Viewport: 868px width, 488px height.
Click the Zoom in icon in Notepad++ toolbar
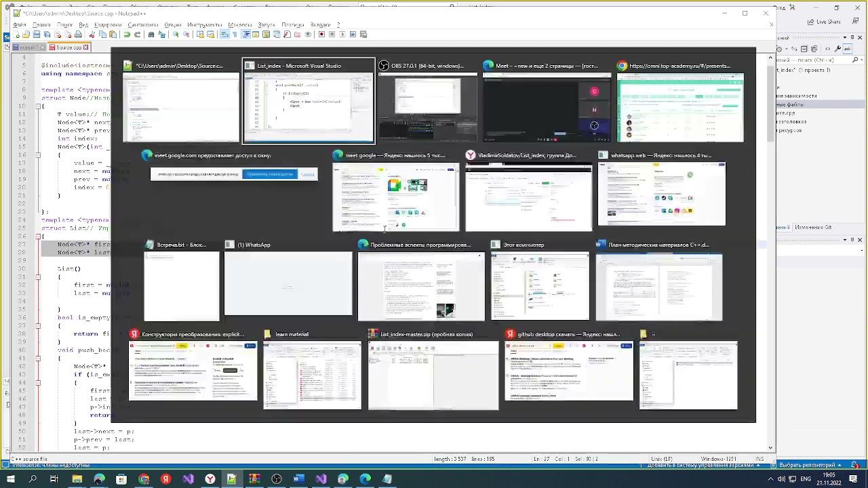point(176,35)
